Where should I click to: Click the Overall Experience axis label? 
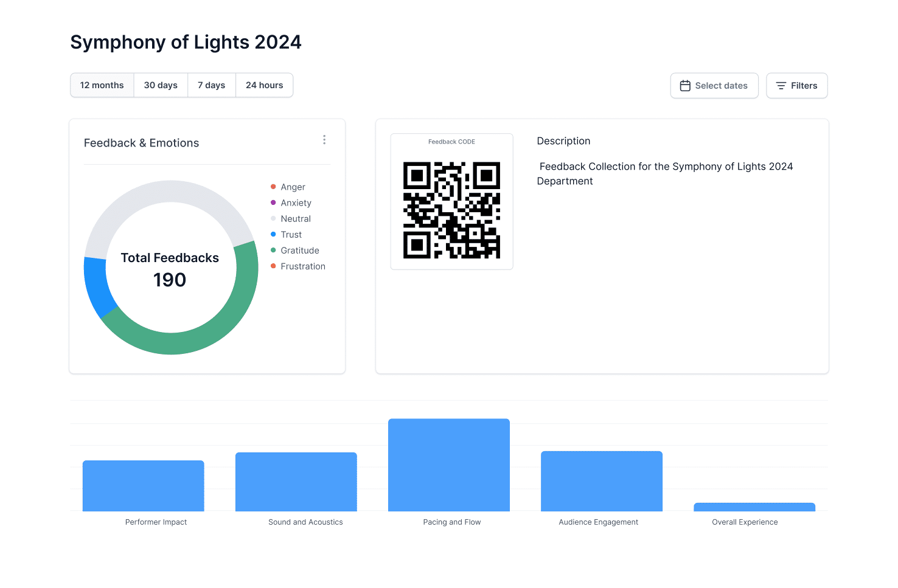pyautogui.click(x=745, y=522)
